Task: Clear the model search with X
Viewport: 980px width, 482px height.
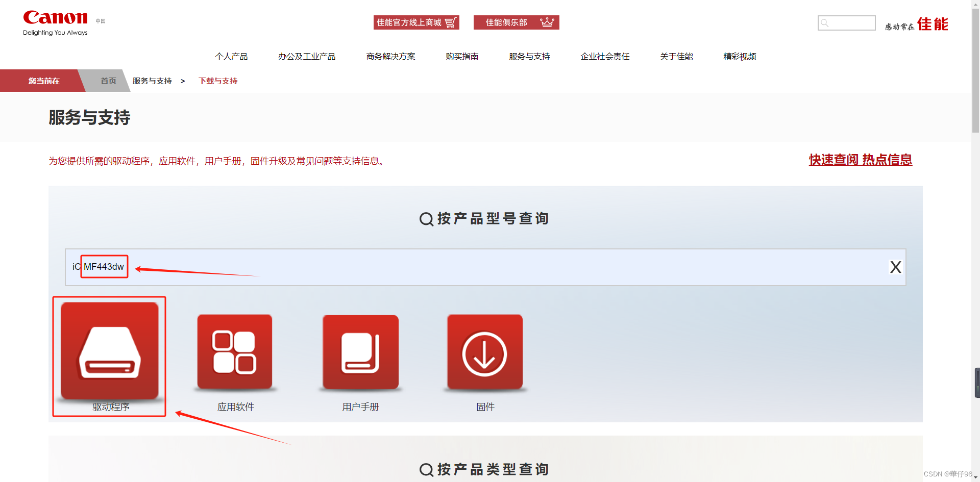Action: (895, 267)
